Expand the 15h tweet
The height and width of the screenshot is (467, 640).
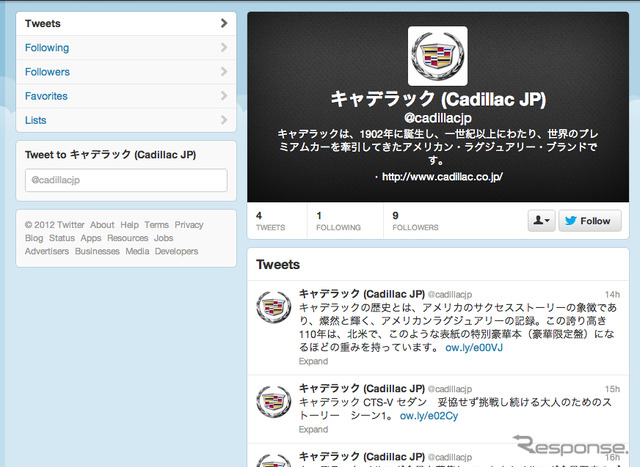pos(313,429)
